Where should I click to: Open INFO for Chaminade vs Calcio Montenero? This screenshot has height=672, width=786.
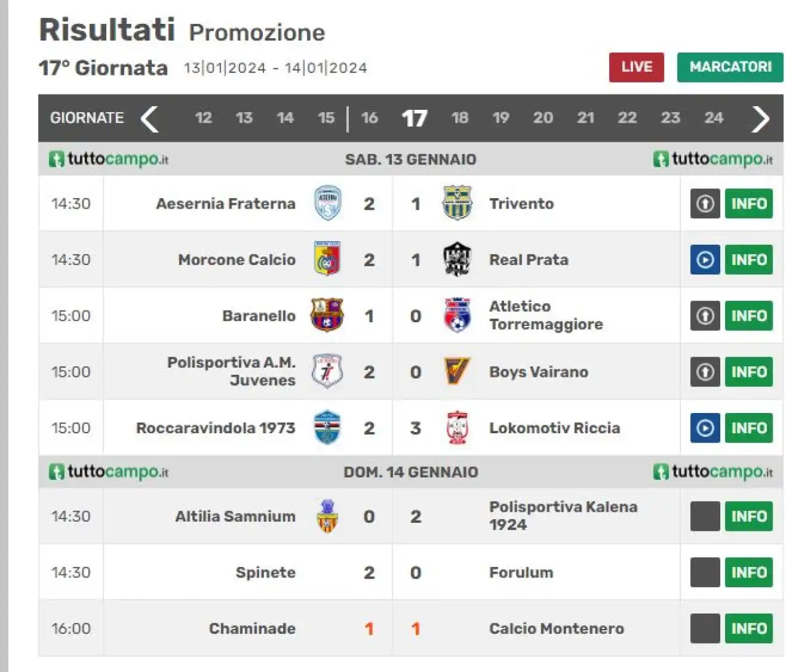749,628
